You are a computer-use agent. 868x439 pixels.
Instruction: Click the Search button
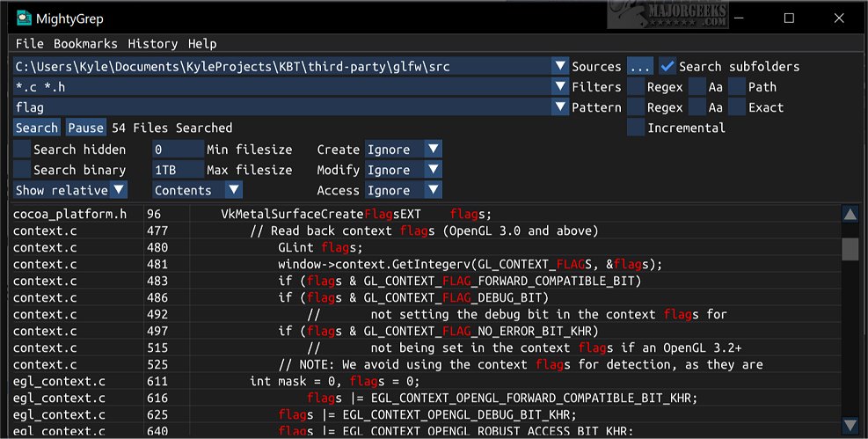(x=37, y=128)
